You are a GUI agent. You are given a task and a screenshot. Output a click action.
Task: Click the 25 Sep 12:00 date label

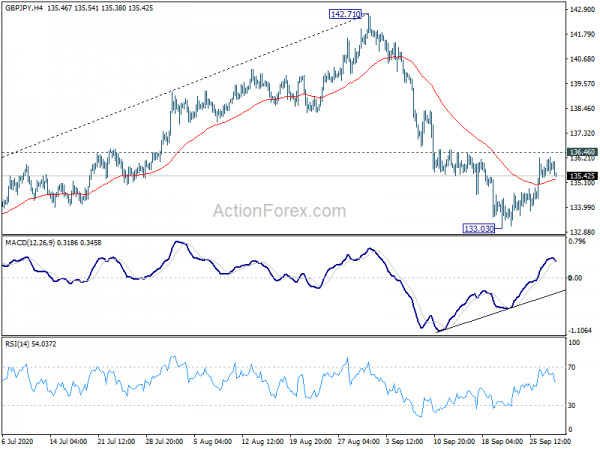click(550, 441)
